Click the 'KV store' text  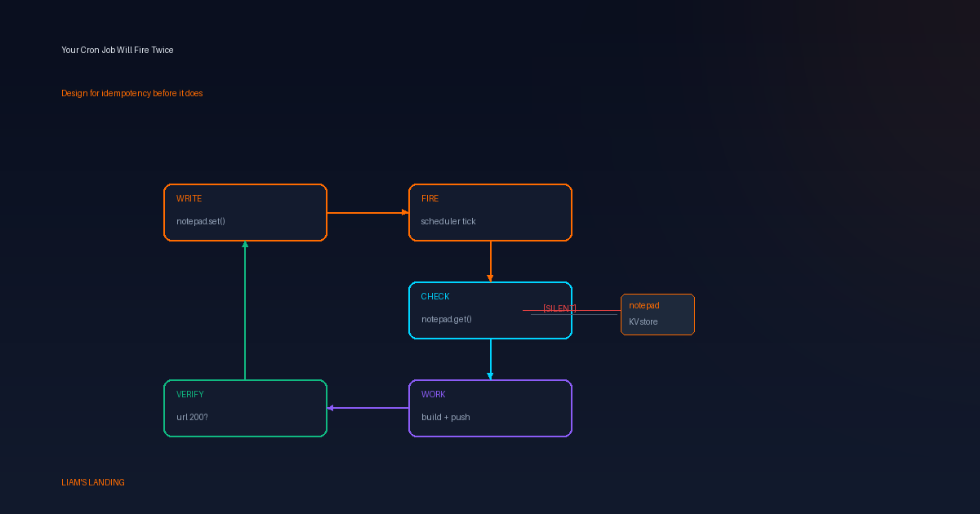[644, 321]
